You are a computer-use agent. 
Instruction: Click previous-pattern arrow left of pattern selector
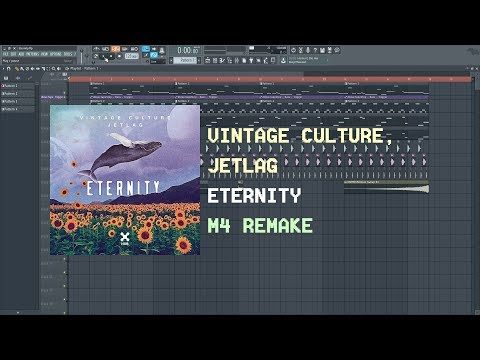[171, 60]
